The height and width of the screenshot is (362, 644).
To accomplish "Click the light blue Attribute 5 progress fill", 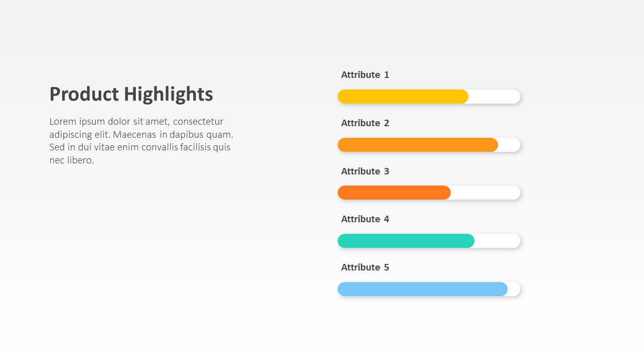I will [422, 289].
